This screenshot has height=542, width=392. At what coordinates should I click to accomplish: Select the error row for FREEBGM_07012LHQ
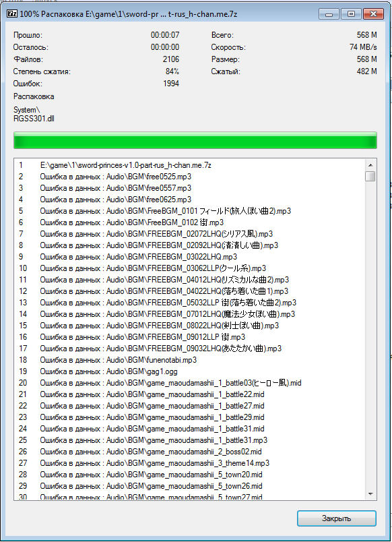[x=189, y=314]
